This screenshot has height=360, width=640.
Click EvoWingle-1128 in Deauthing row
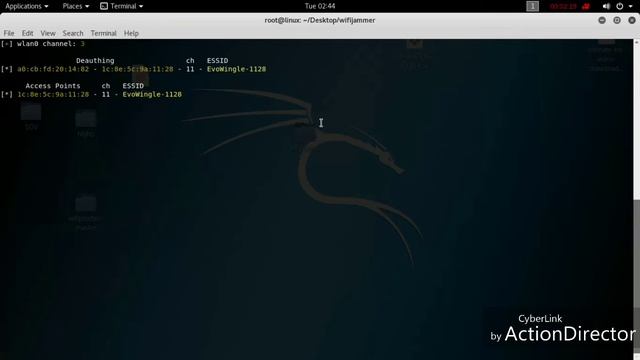coord(236,69)
